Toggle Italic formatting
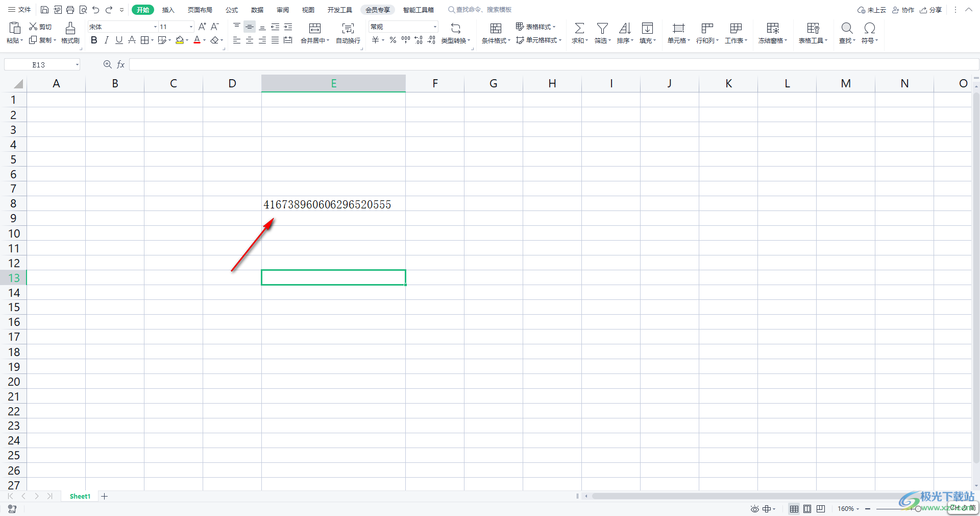Screen dimensions: 980x516 (x=106, y=40)
